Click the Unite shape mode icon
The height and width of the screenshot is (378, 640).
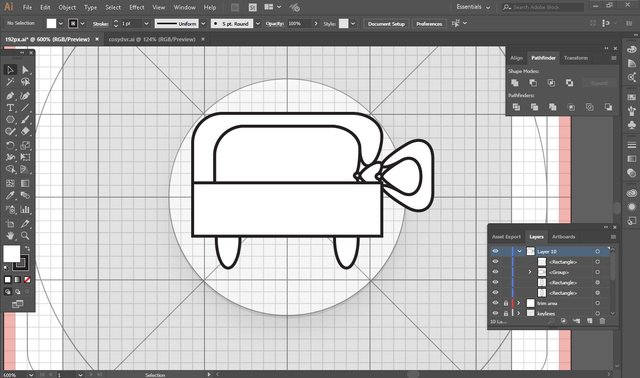click(515, 83)
